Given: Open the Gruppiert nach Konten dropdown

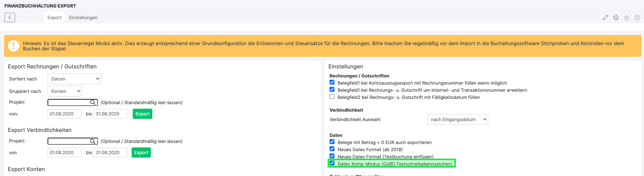Looking at the screenshot, I should [x=65, y=91].
